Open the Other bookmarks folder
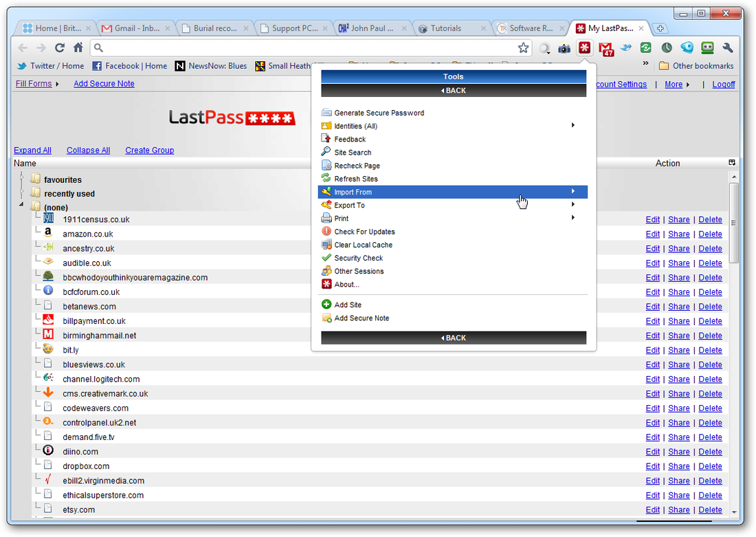This screenshot has width=756, height=537. (696, 66)
